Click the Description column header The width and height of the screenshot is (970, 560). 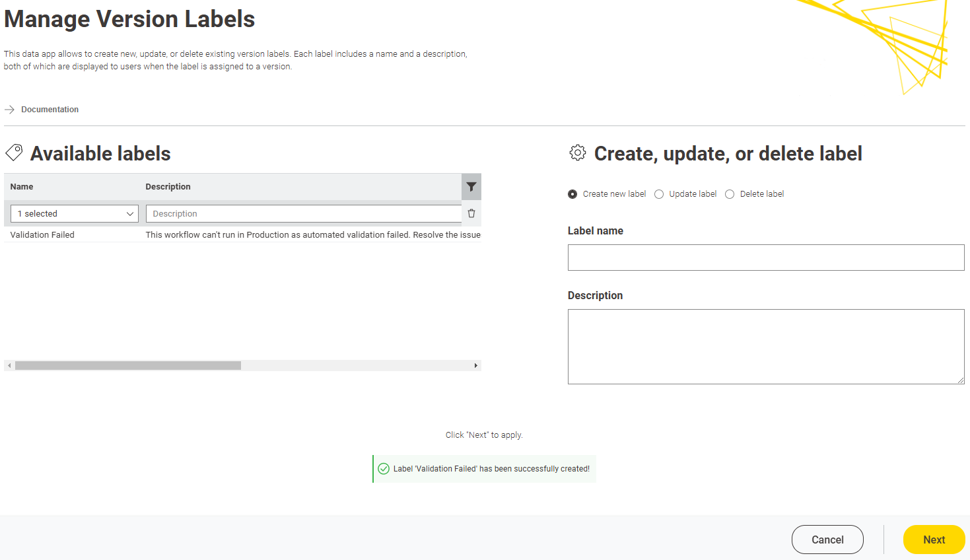168,187
